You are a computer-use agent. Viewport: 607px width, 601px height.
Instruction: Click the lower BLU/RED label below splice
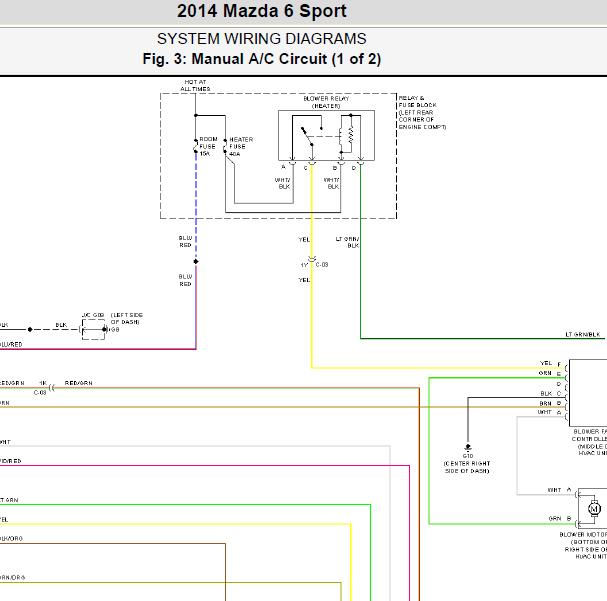[x=185, y=280]
